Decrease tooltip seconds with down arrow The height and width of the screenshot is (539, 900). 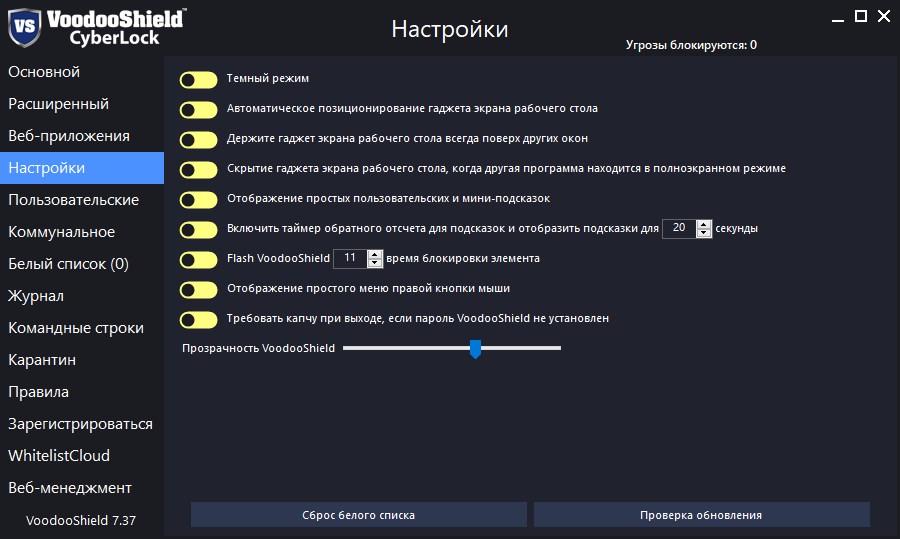coord(704,233)
